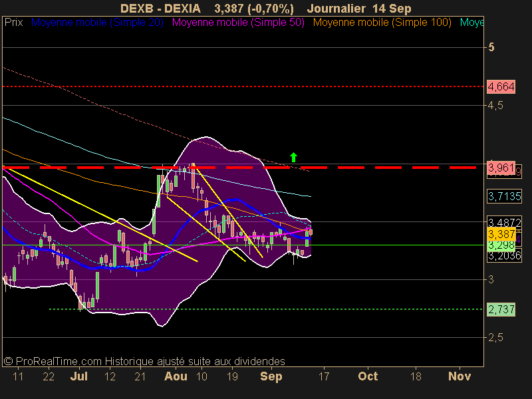Select the Moyenne mobile (Simple 20) legend

[x=97, y=23]
